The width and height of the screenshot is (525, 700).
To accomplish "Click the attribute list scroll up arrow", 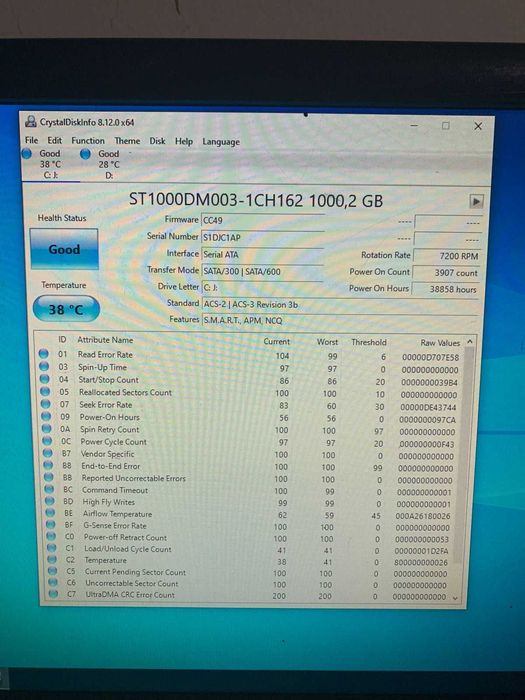I will tap(470, 342).
